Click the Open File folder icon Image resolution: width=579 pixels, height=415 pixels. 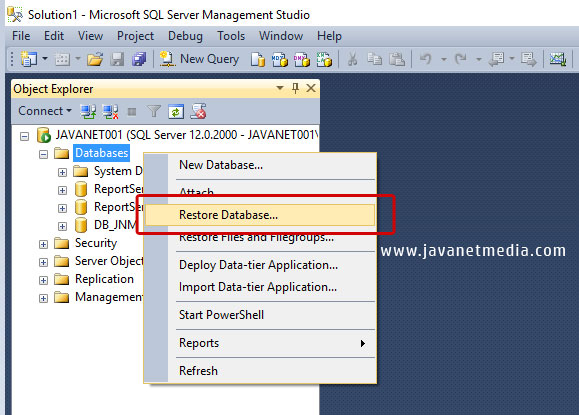[x=95, y=59]
